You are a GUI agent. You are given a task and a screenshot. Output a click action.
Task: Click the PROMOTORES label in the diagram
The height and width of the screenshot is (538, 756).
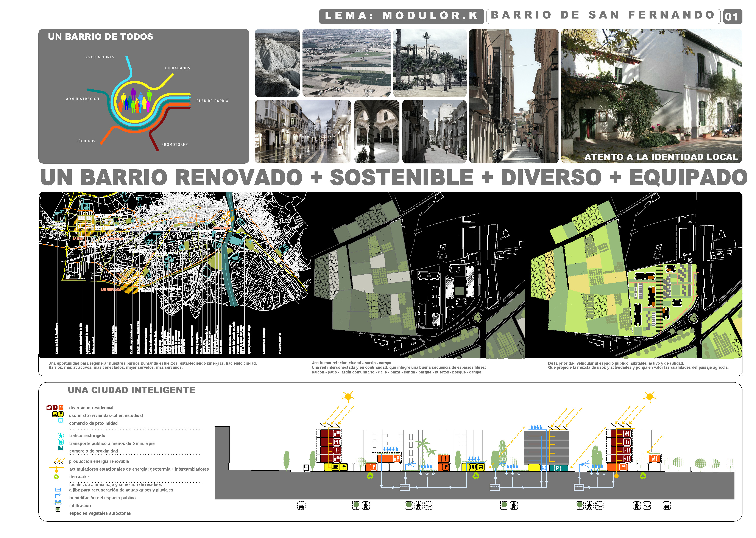click(x=174, y=145)
